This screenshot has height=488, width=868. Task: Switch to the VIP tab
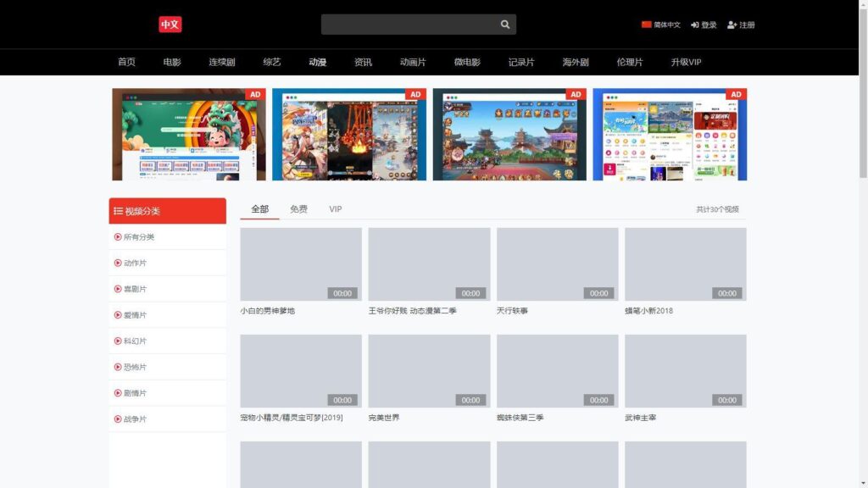point(335,208)
